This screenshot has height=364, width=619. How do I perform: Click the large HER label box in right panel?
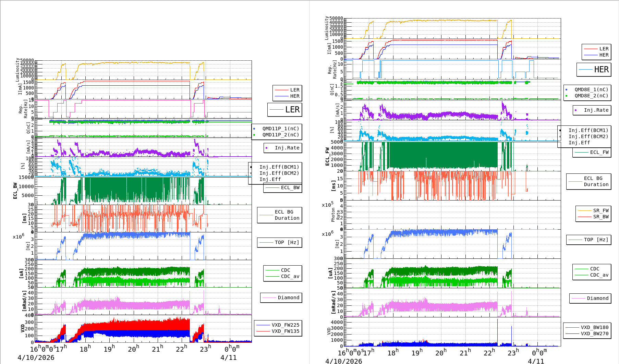(594, 70)
